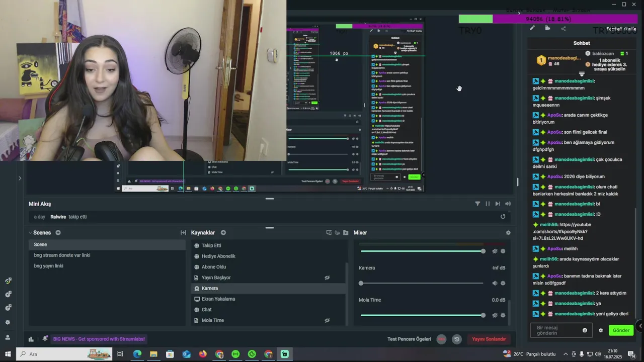Select the Kamera source

268,288
